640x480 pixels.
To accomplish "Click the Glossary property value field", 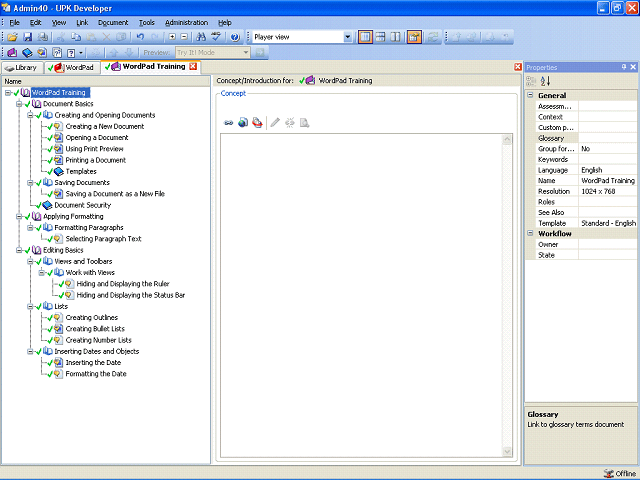I will point(607,138).
